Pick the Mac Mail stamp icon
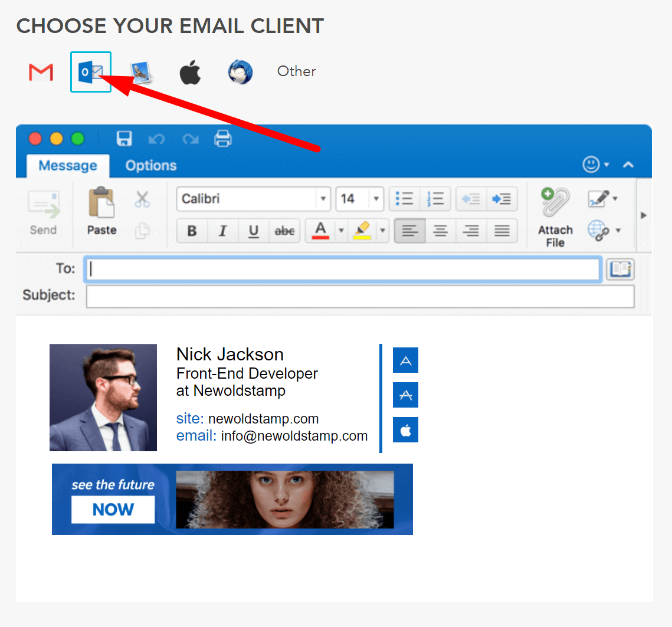Viewport: 672px width, 627px height. [142, 73]
